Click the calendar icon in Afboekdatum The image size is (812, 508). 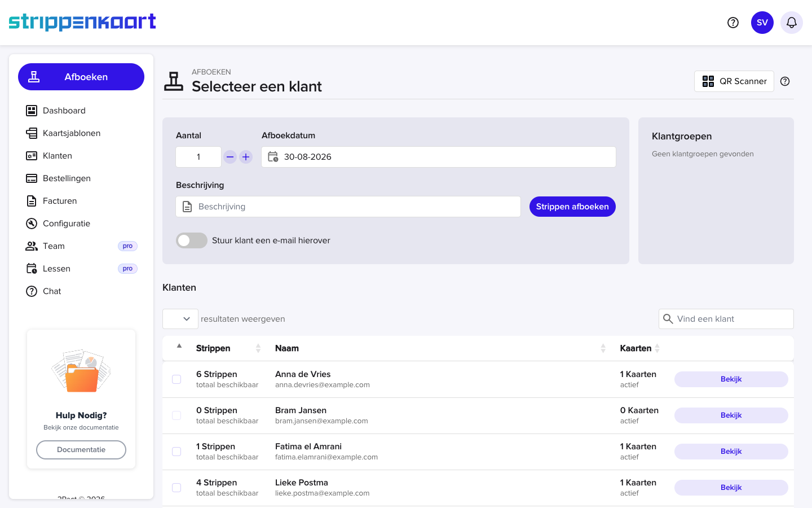tap(273, 156)
